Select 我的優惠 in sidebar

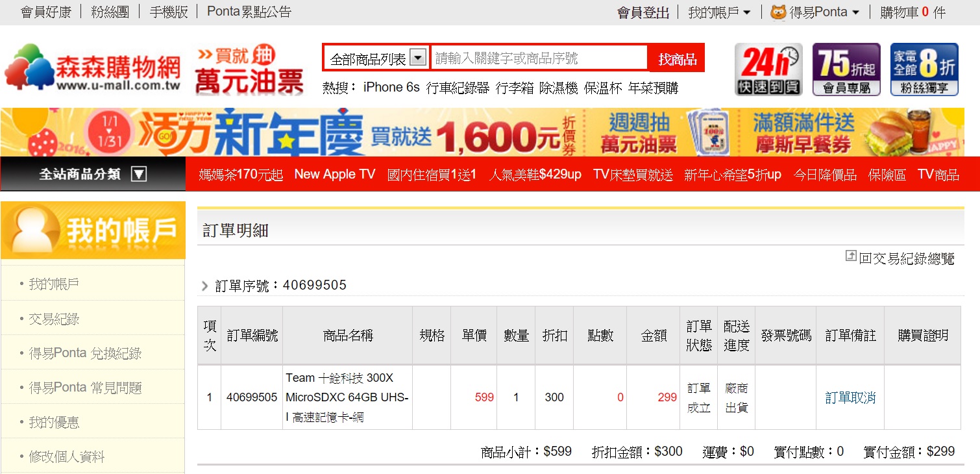54,422
